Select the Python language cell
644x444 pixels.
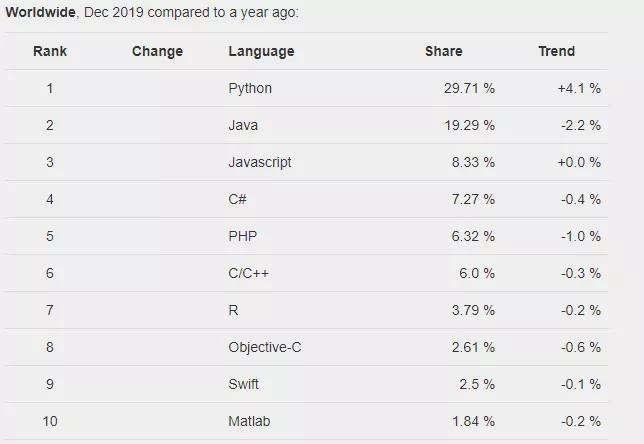[250, 88]
